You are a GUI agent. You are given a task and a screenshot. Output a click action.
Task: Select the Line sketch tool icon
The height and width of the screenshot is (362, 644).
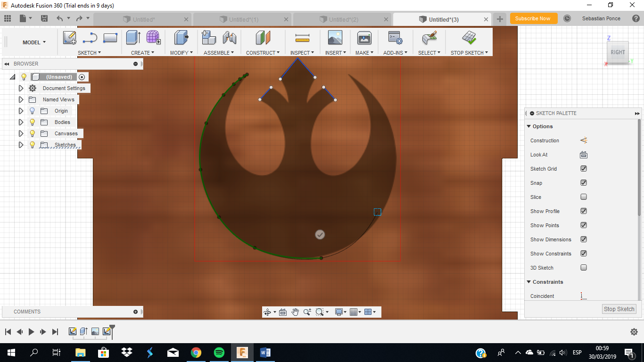coord(90,38)
